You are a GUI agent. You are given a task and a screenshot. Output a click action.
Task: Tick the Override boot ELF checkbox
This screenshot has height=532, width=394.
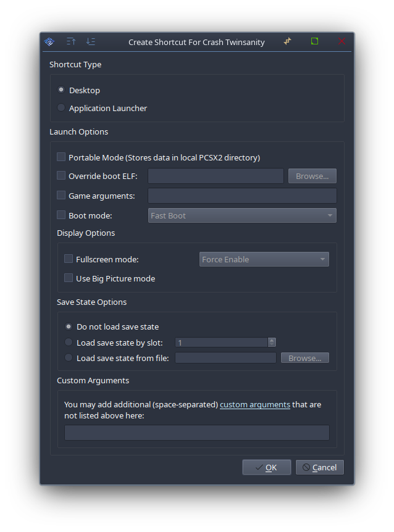point(61,176)
